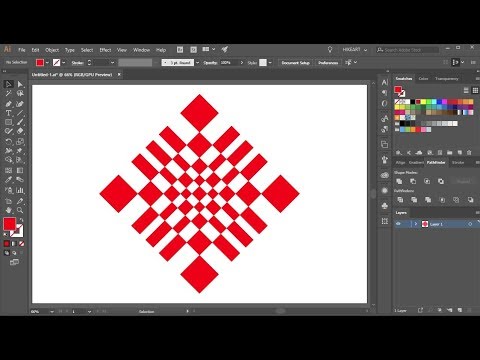
Task: Switch to the Stroke panel tab
Action: click(458, 162)
